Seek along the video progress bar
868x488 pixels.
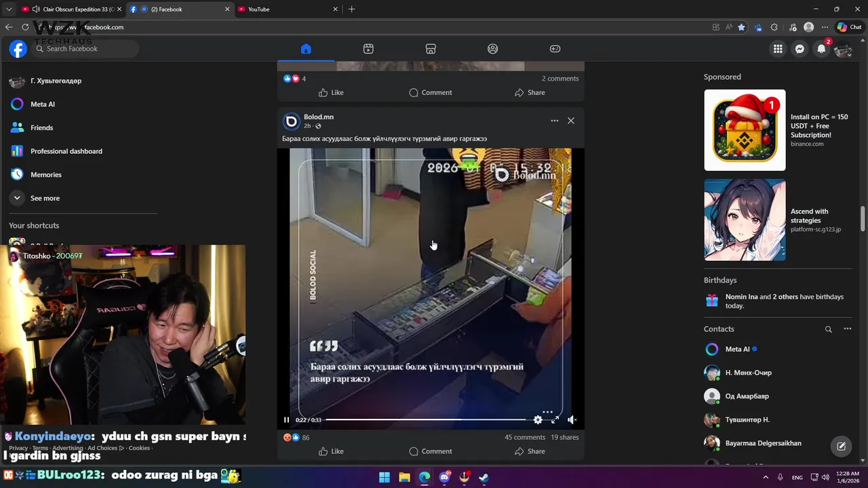tap(426, 420)
